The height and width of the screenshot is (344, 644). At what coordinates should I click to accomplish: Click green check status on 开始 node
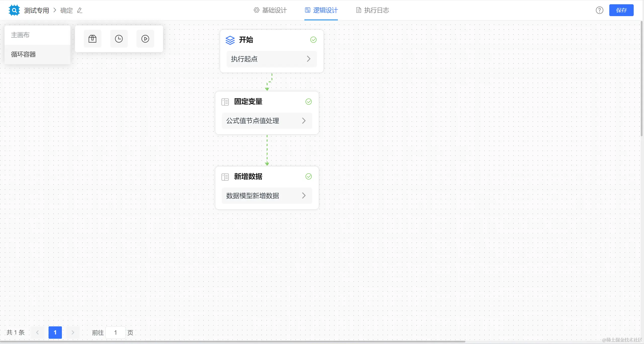(313, 40)
